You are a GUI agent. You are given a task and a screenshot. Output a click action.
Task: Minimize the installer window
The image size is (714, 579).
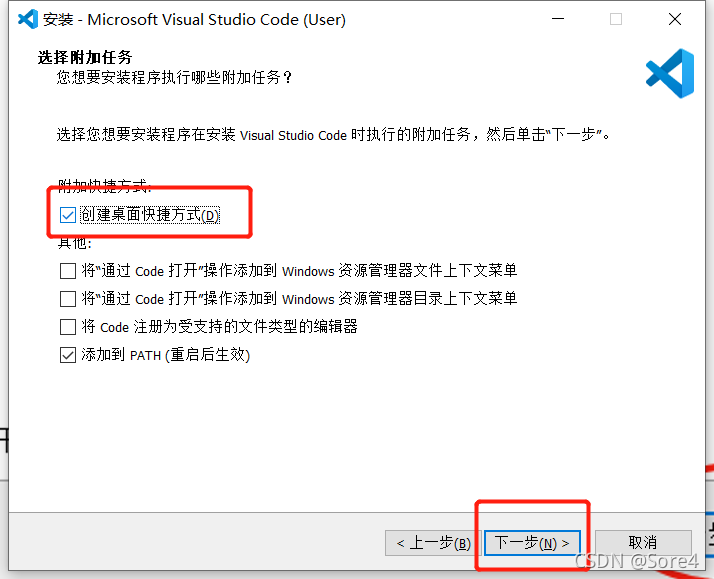click(558, 19)
